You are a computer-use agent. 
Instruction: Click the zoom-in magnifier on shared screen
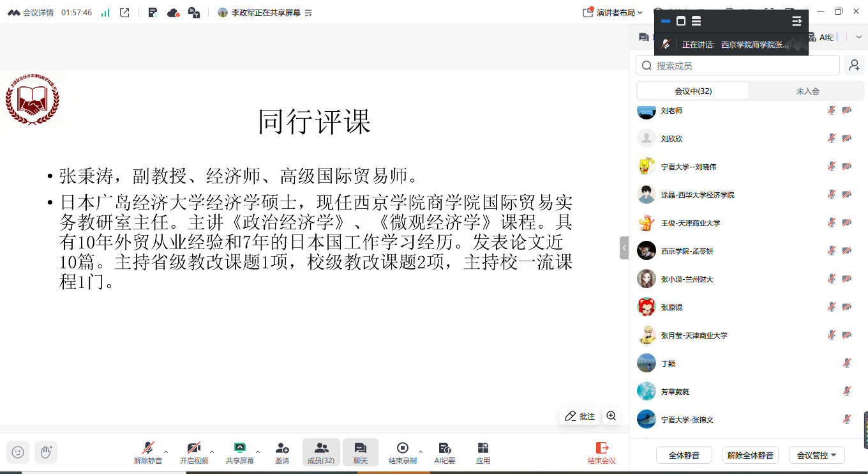pos(611,416)
